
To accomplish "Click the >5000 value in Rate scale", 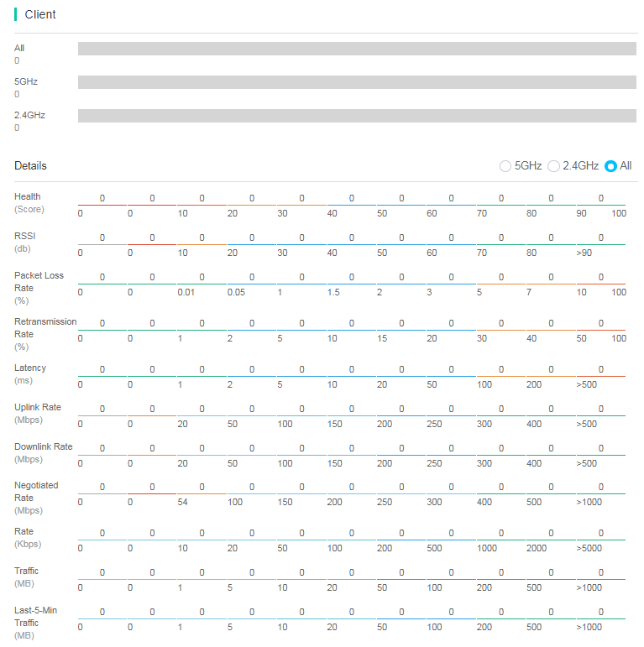I will coord(589,548).
